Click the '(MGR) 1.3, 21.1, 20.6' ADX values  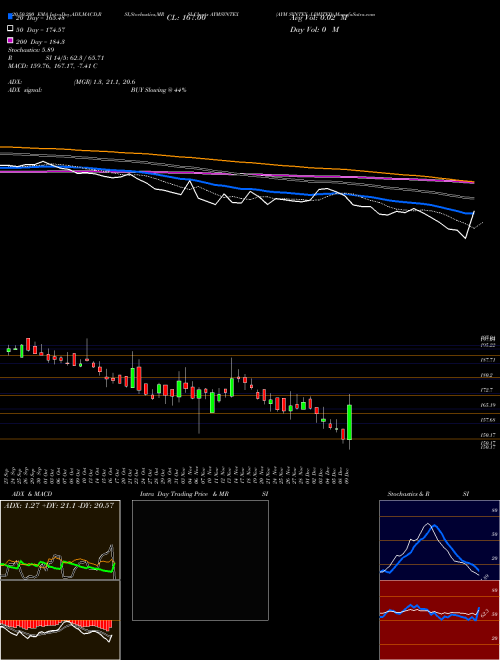[104, 82]
